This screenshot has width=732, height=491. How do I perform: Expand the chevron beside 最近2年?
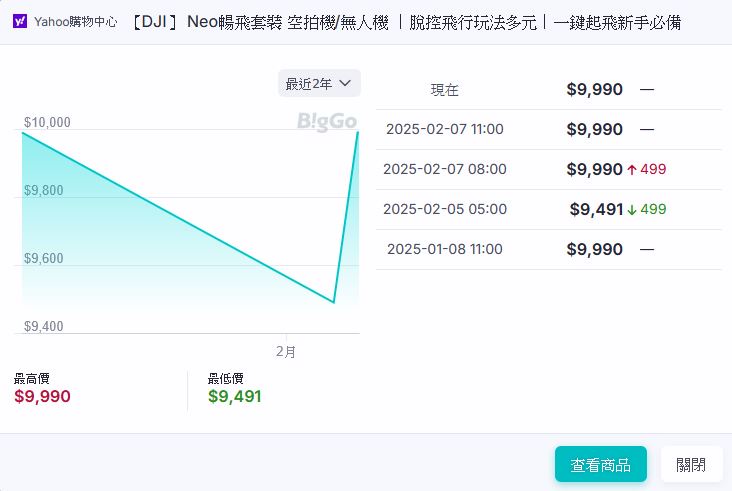pyautogui.click(x=346, y=83)
